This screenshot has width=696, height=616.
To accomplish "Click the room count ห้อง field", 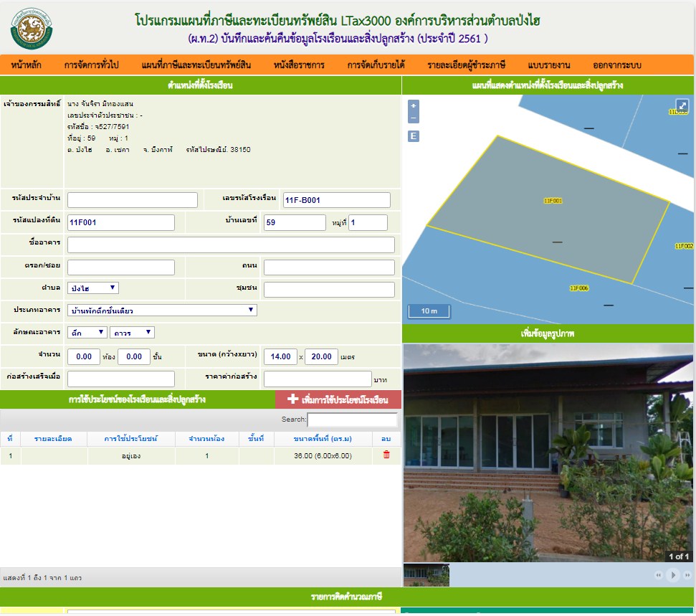I will click(83, 356).
